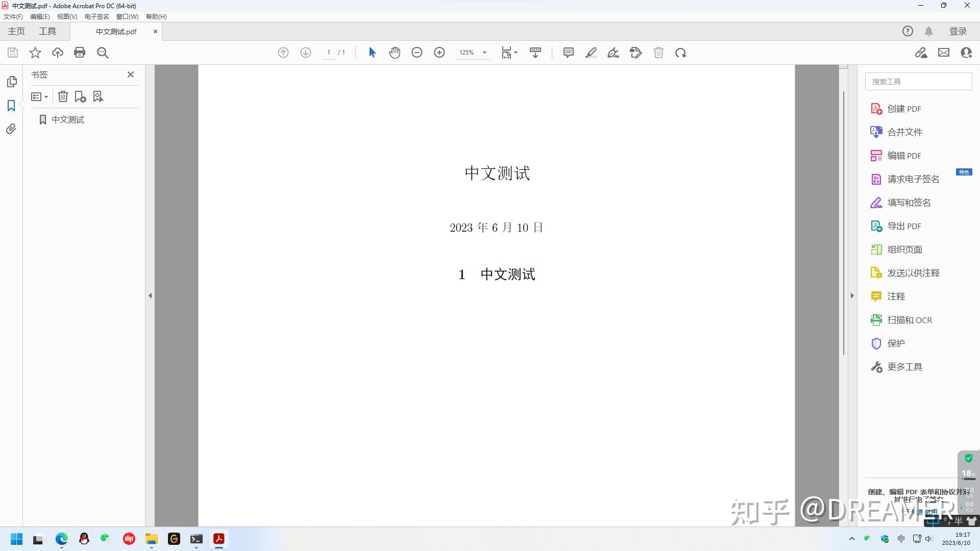The height and width of the screenshot is (551, 980).
Task: Switch to the 工具 tab
Action: tap(47, 31)
